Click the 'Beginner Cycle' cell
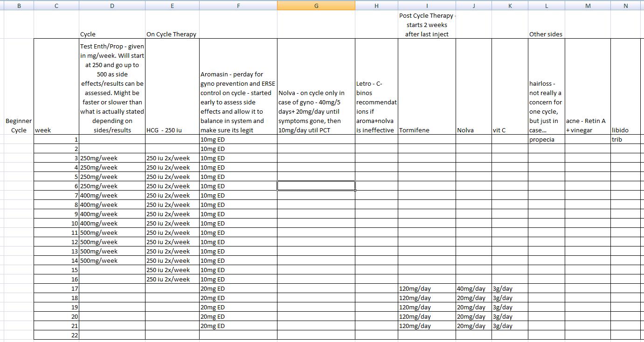 (19, 125)
